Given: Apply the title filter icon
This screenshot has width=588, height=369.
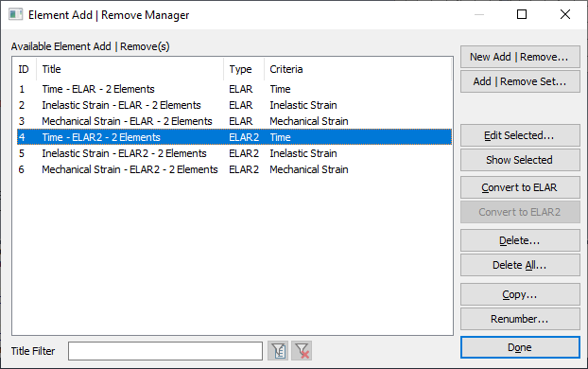Looking at the screenshot, I should coord(278,351).
